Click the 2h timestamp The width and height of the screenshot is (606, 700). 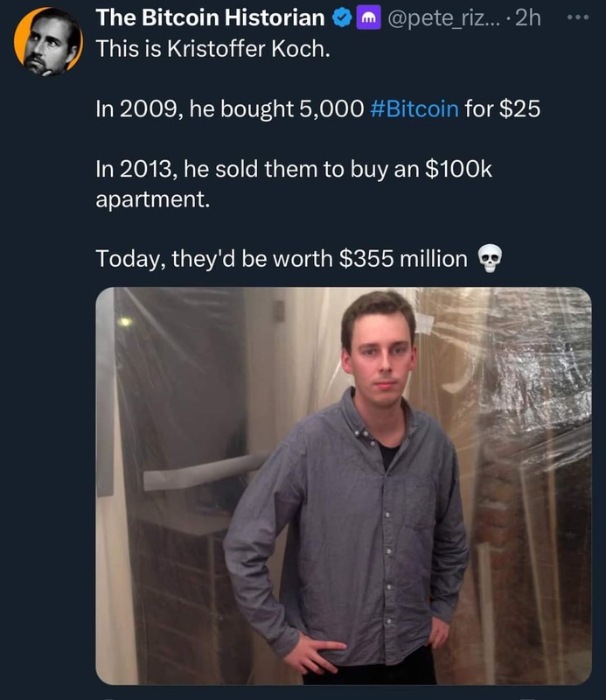click(x=527, y=18)
